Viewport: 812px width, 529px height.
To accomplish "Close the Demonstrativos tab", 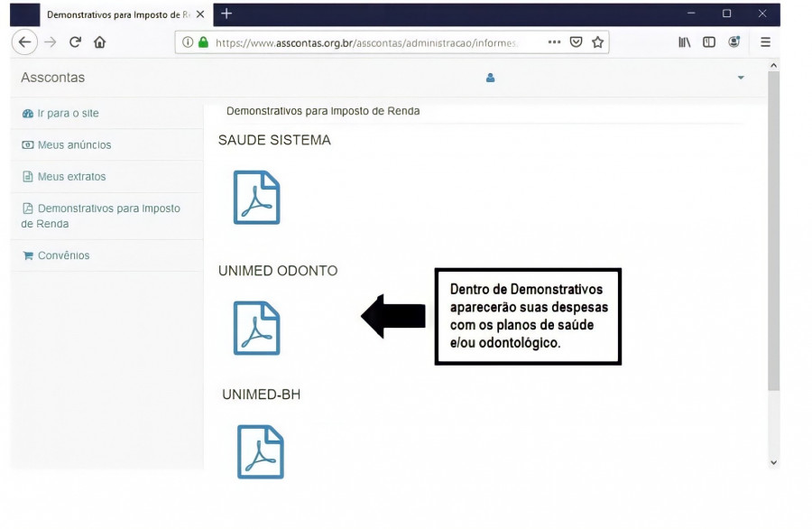I will (200, 14).
